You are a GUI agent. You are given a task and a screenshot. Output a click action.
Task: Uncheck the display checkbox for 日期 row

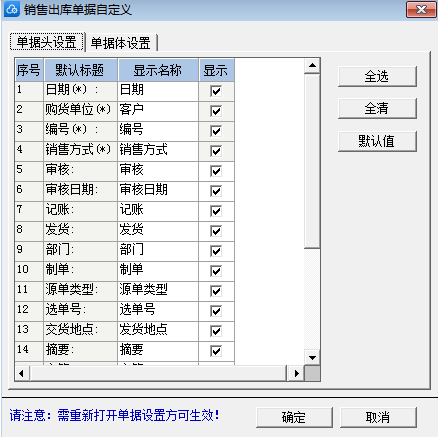(x=216, y=91)
